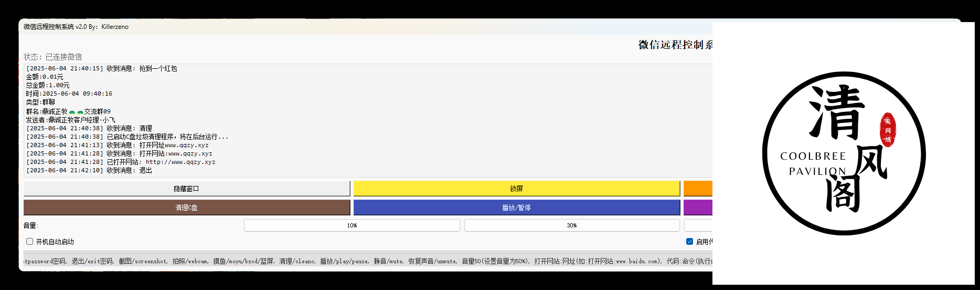This screenshot has width=980, height=290.
Task: Click log entry 收到消息: 退出
Action: point(89,170)
